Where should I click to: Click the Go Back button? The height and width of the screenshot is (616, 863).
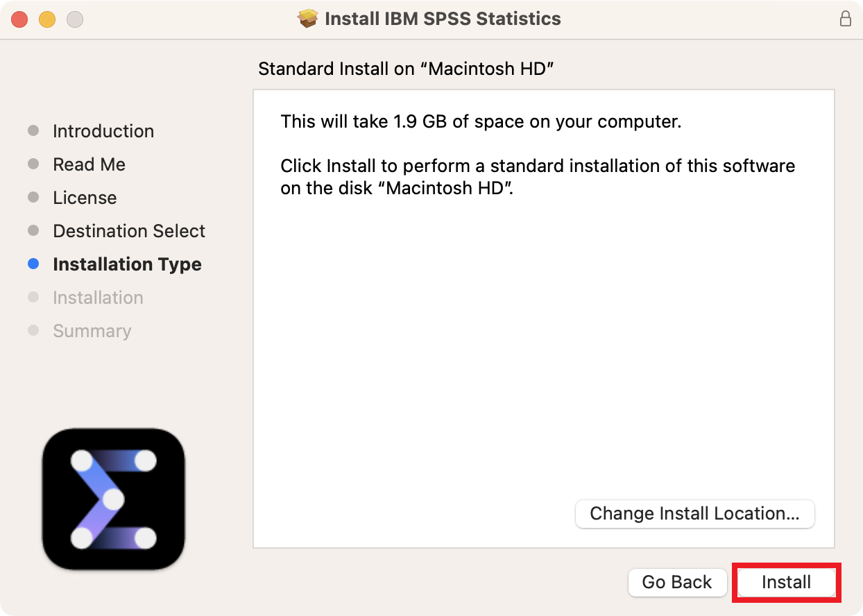677,582
